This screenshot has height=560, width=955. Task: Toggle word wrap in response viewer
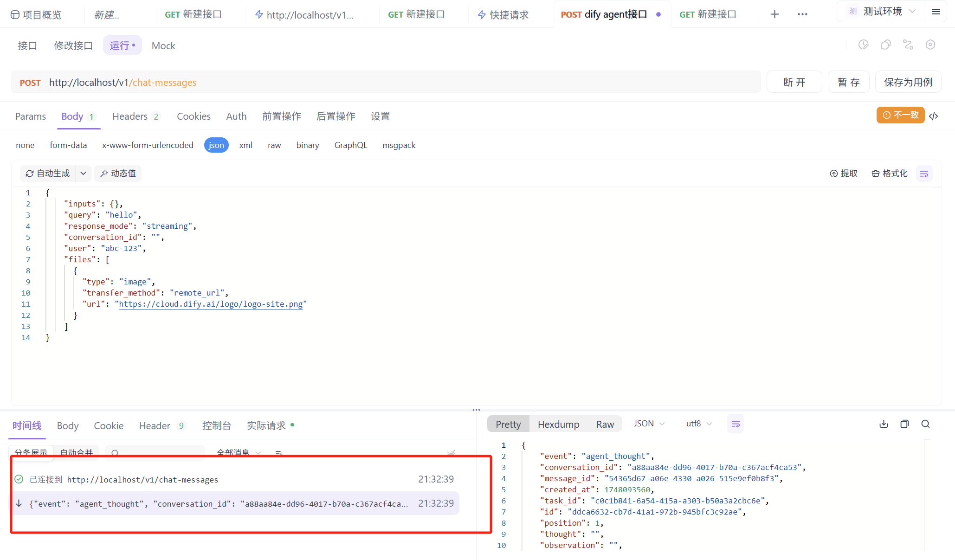pyautogui.click(x=736, y=424)
